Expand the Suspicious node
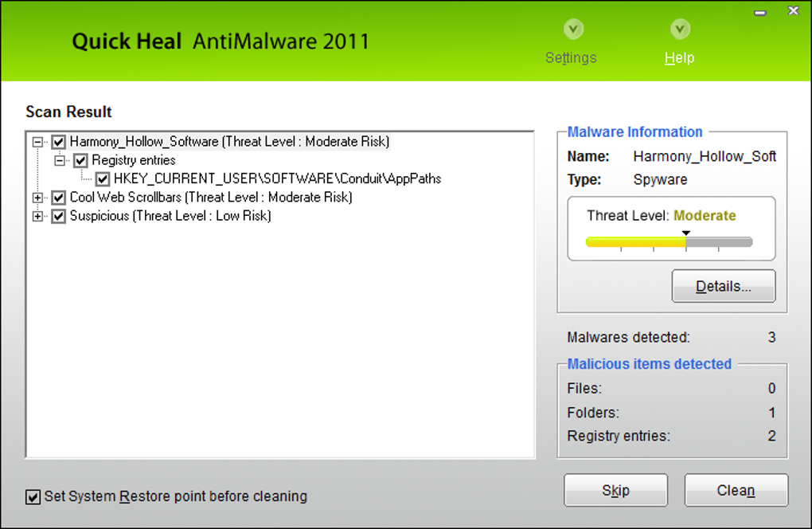This screenshot has width=812, height=529. pyautogui.click(x=37, y=216)
